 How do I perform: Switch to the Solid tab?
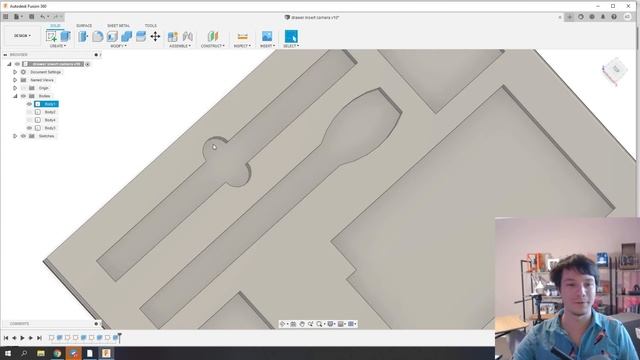(x=55, y=26)
